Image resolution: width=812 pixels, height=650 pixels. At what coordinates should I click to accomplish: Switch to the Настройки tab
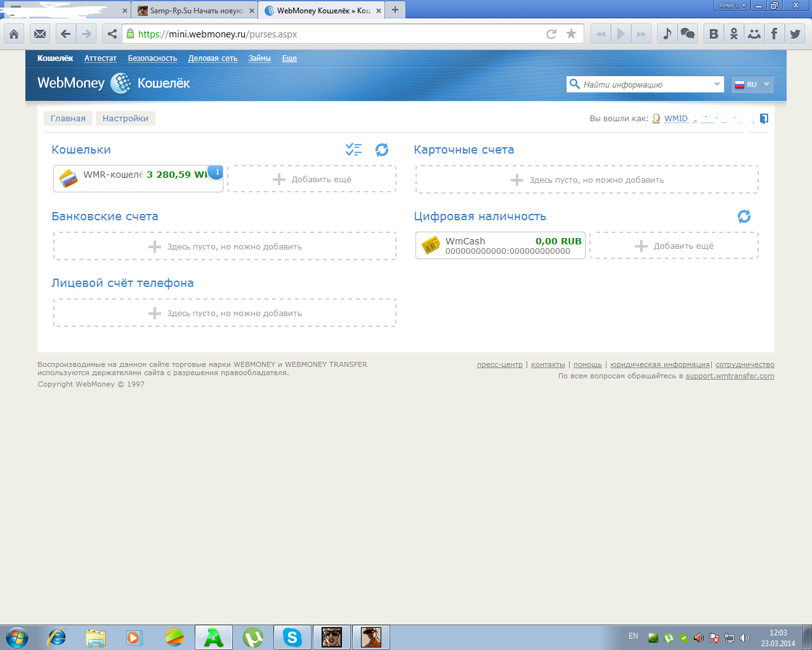(126, 118)
